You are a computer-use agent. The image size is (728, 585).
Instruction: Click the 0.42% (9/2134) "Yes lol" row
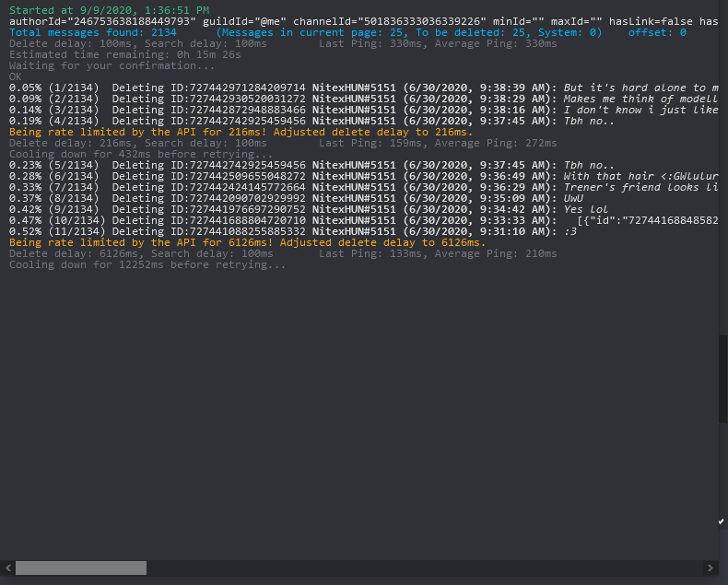pos(309,209)
